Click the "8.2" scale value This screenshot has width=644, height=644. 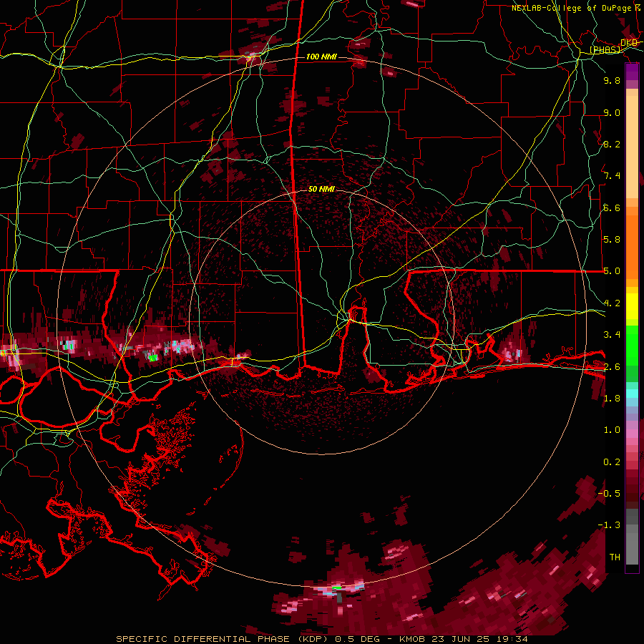(x=612, y=144)
